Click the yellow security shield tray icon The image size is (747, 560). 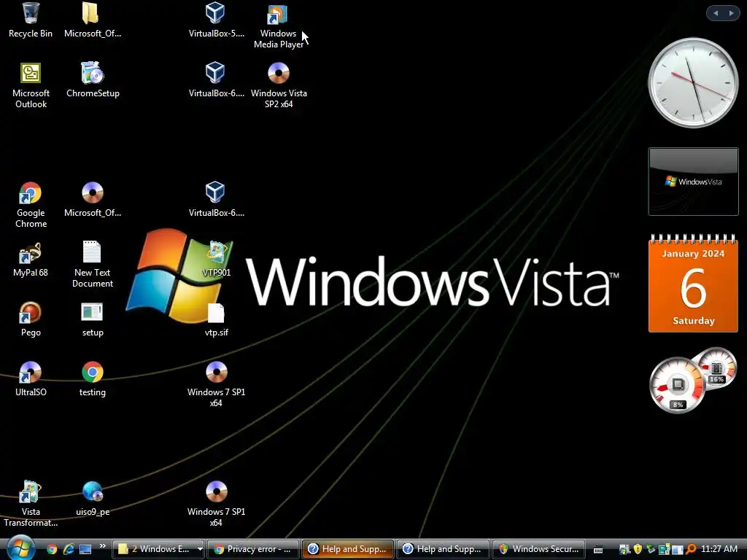click(638, 549)
